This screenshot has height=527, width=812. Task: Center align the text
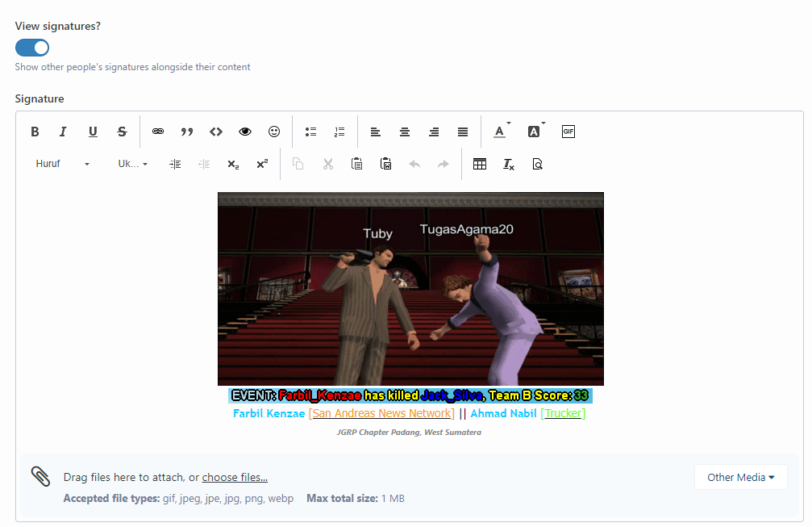pyautogui.click(x=405, y=132)
